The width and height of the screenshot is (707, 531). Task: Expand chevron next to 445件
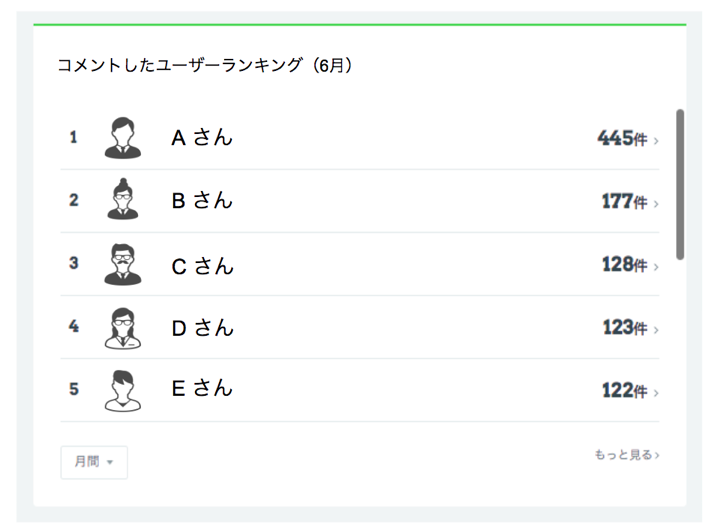656,141
